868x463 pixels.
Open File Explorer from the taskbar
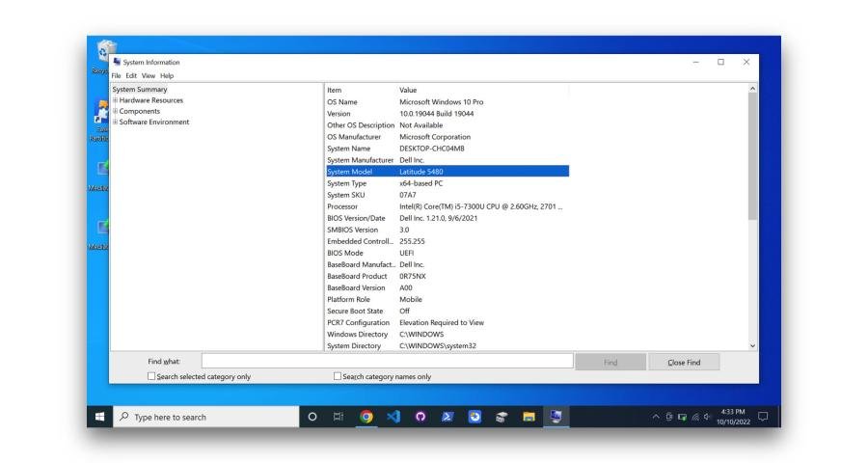coord(529,417)
